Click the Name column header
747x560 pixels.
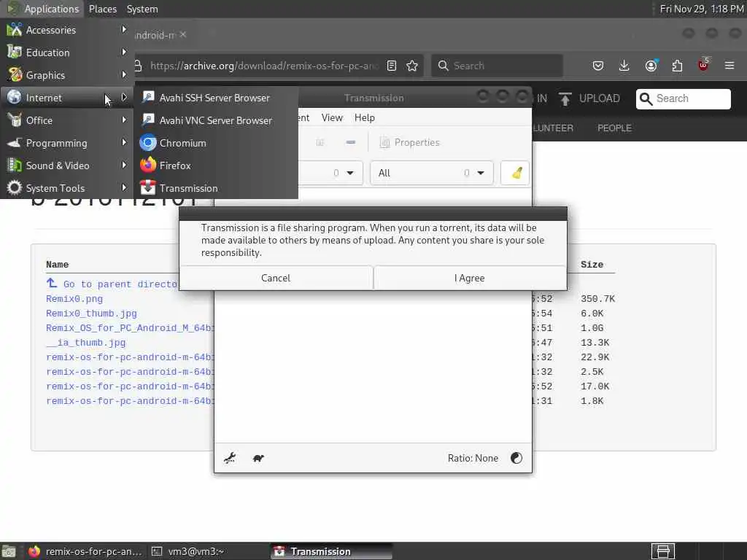click(x=57, y=265)
